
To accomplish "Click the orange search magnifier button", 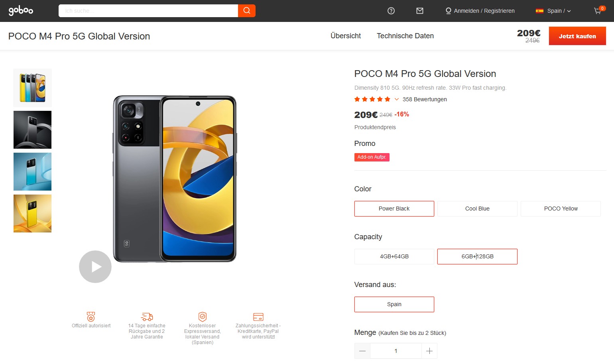I will tap(247, 11).
